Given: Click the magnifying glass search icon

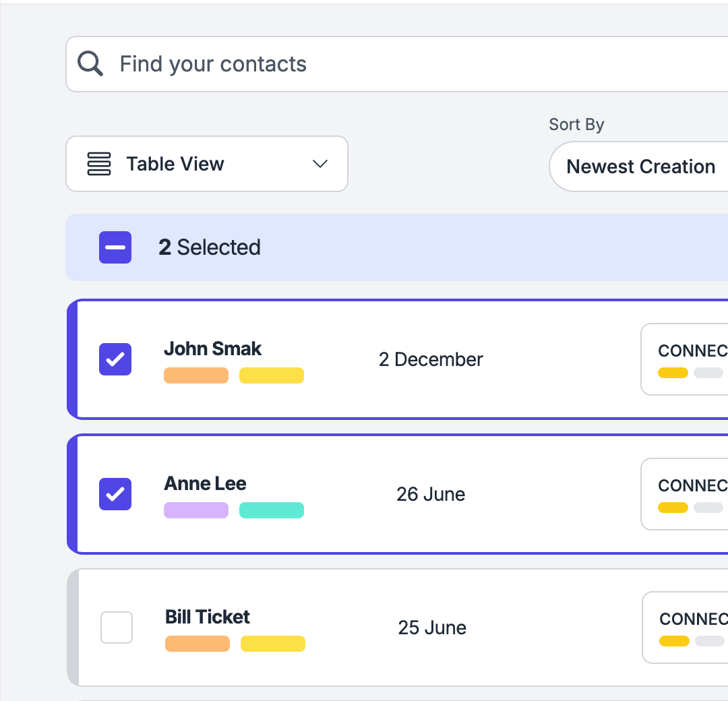Looking at the screenshot, I should coord(90,64).
